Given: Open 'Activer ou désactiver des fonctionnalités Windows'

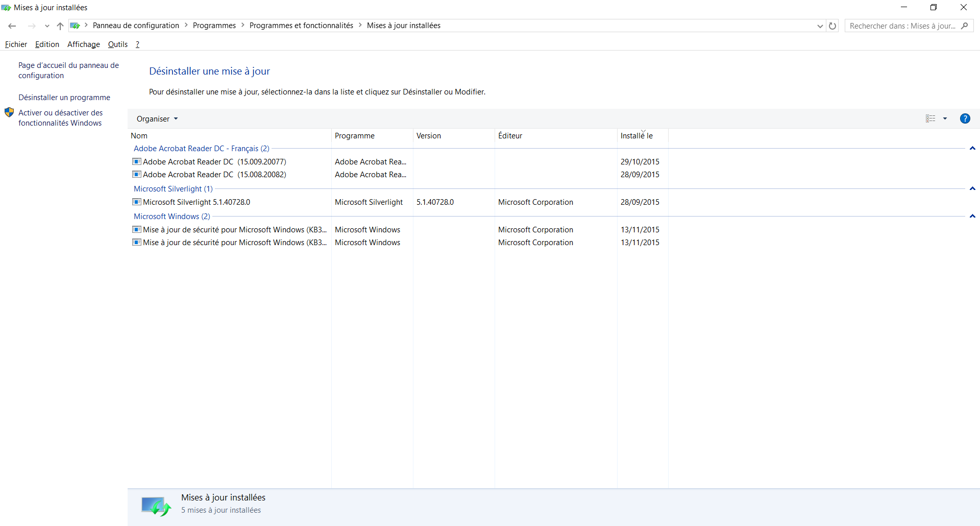Looking at the screenshot, I should click(60, 118).
